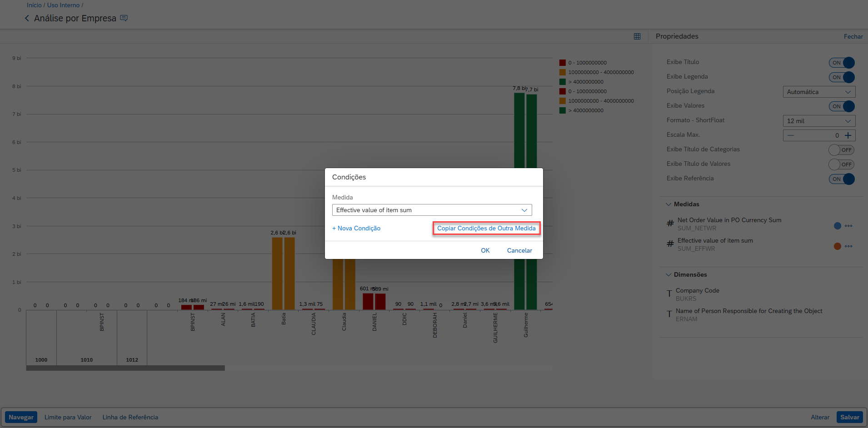Image resolution: width=868 pixels, height=428 pixels.
Task: Toggle the Exibe Título switch
Action: [842, 63]
